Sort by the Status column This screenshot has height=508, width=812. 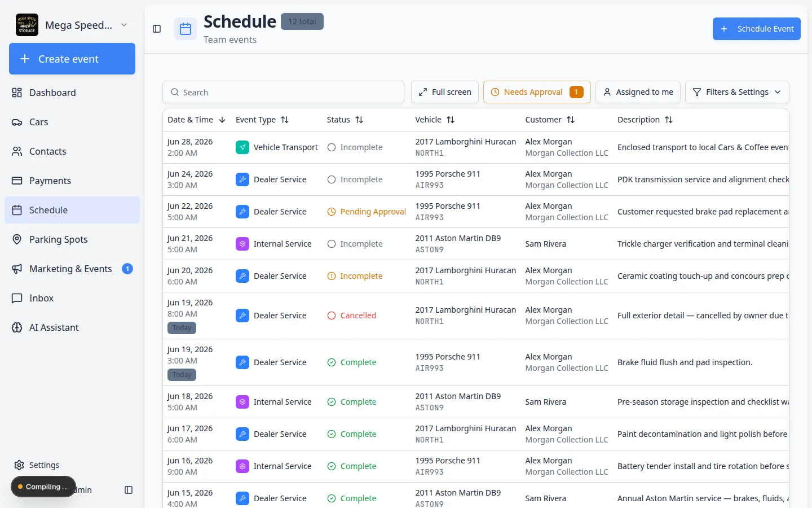coord(345,120)
